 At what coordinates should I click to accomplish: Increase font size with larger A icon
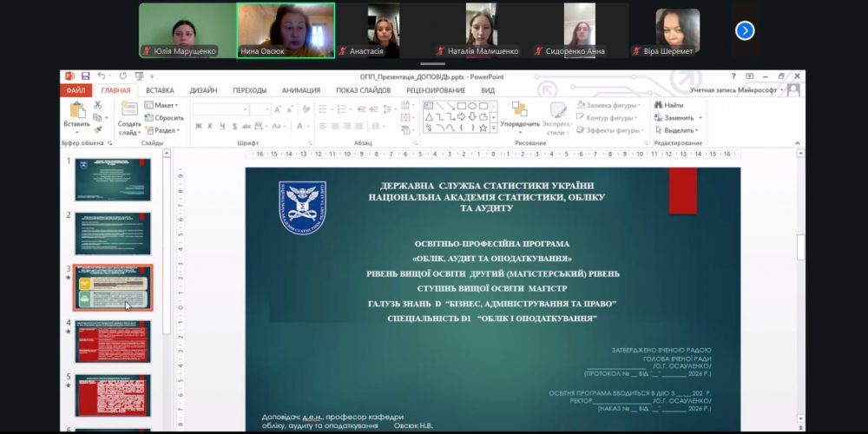[278, 109]
